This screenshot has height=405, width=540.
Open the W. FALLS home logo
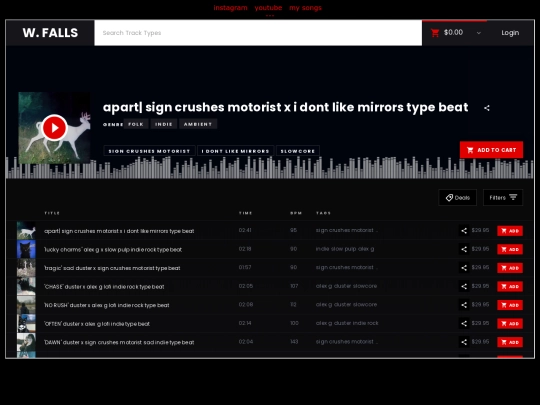[50, 33]
